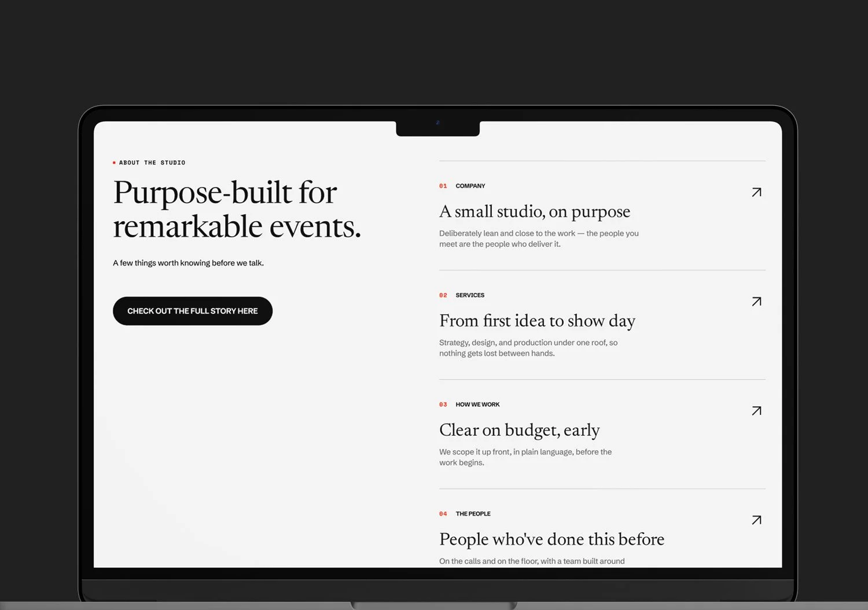Click the 'Purpose-built for remarkable events.' headline
This screenshot has width=868, height=610.
(237, 209)
